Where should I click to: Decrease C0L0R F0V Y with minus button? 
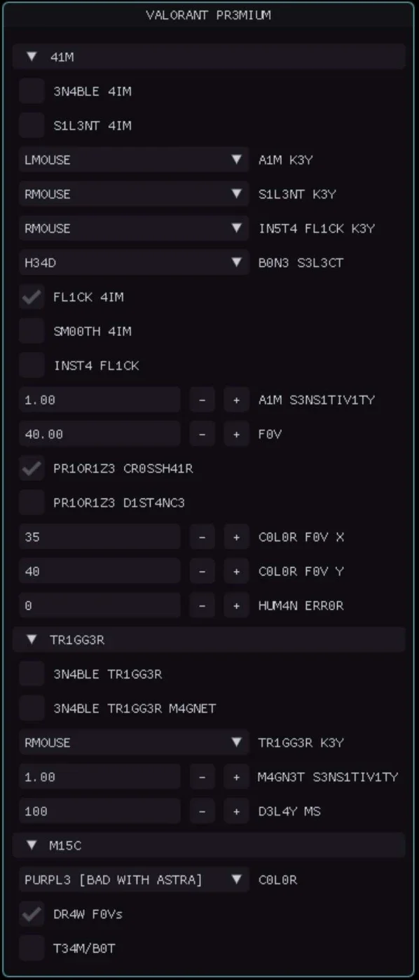[202, 571]
